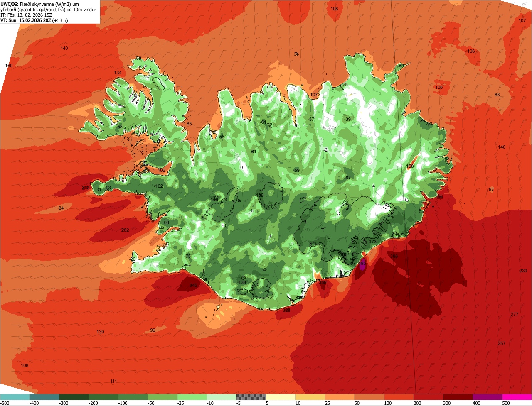Select the map value 257
Viewport: 532px width, 406px height.
coord(502,343)
